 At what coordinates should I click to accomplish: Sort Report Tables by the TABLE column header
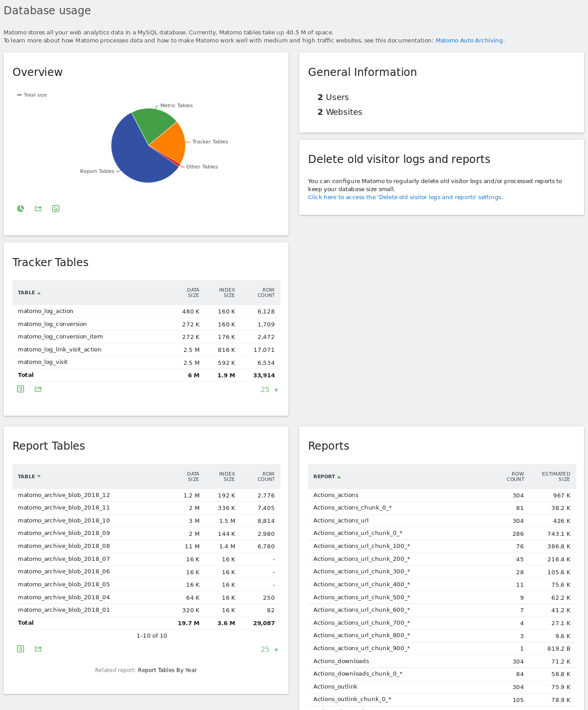pyautogui.click(x=27, y=477)
